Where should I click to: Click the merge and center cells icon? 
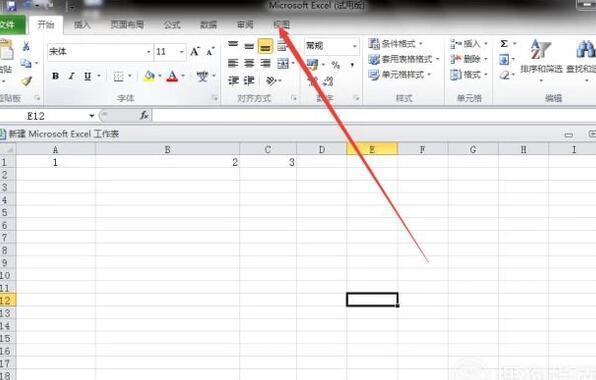pos(283,63)
